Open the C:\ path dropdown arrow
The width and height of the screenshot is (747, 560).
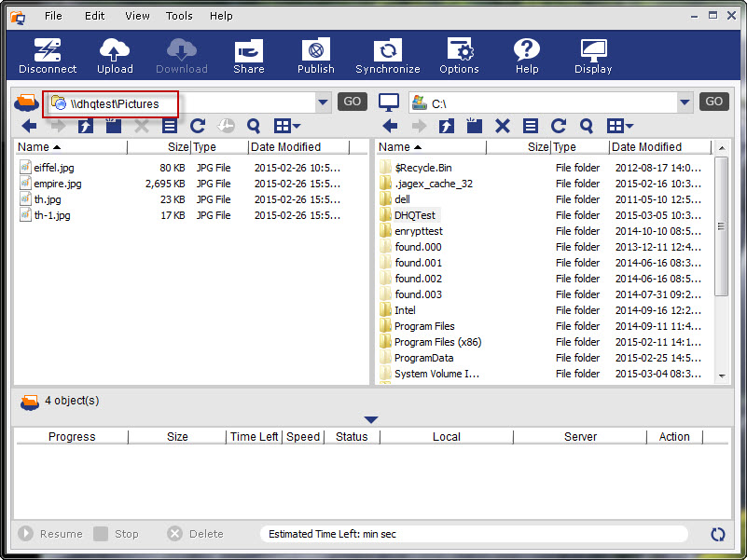tap(685, 102)
